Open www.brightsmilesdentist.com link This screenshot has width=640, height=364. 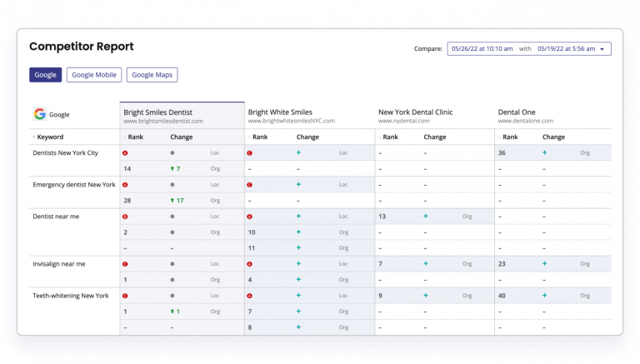(x=163, y=122)
